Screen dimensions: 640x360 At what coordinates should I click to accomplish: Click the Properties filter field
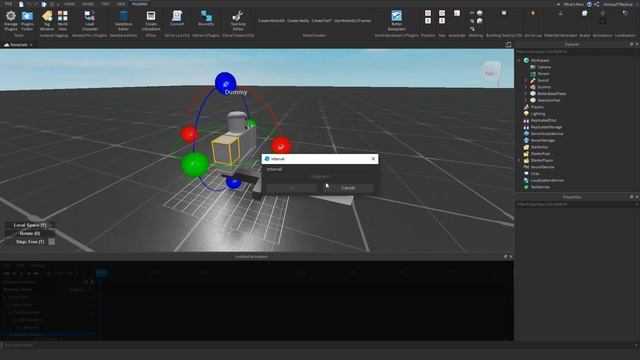tap(575, 204)
